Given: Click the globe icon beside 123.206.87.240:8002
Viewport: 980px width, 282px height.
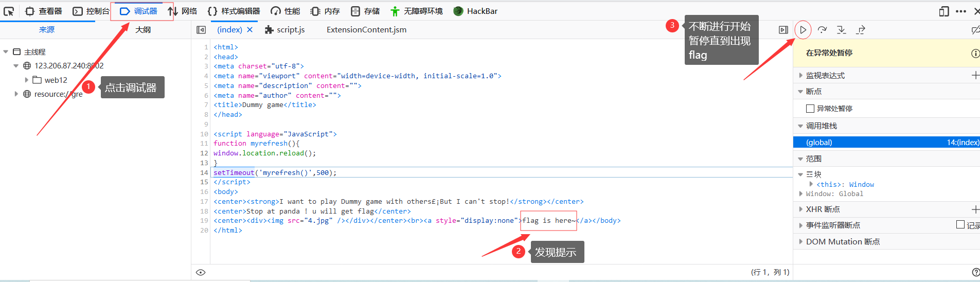Looking at the screenshot, I should coord(27,66).
